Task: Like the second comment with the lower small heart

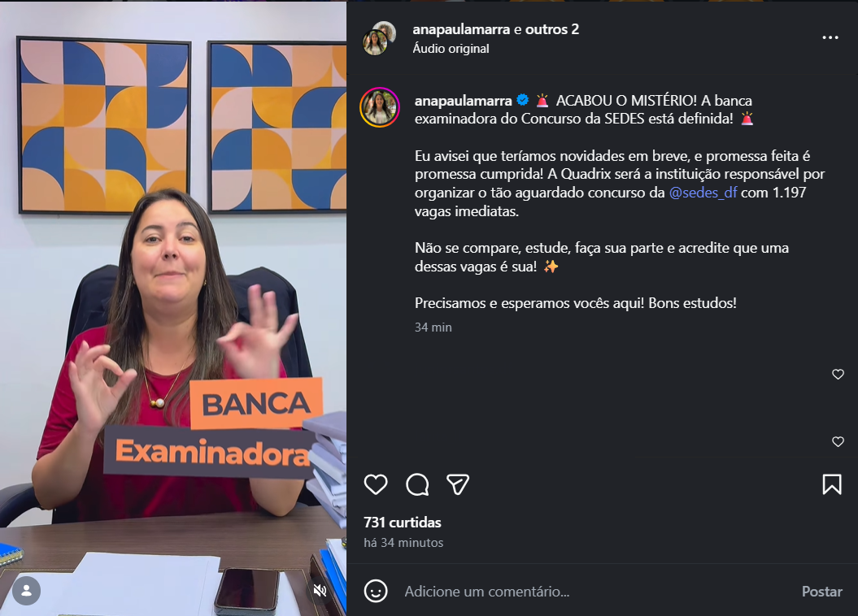Action: coord(838,441)
